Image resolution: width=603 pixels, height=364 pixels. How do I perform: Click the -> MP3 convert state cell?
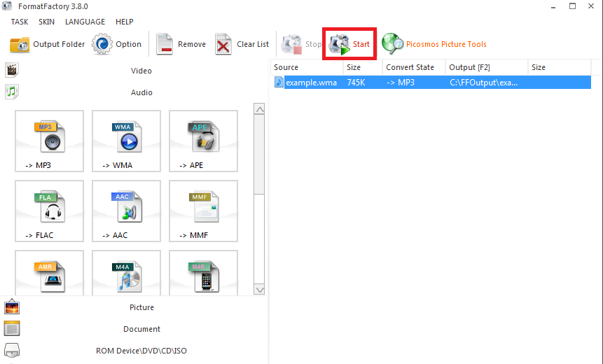(x=401, y=83)
